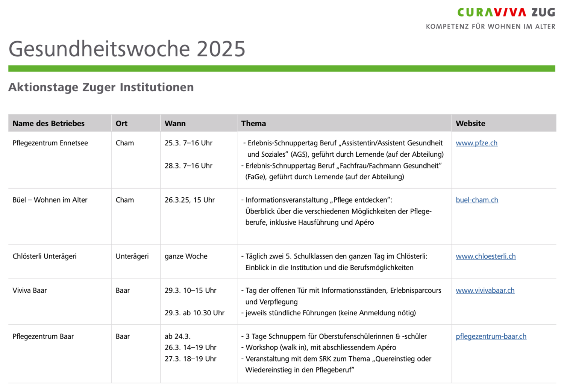Click the 'ab 24.3.' date
Image resolution: width=564 pixels, height=392 pixels.
point(177,336)
